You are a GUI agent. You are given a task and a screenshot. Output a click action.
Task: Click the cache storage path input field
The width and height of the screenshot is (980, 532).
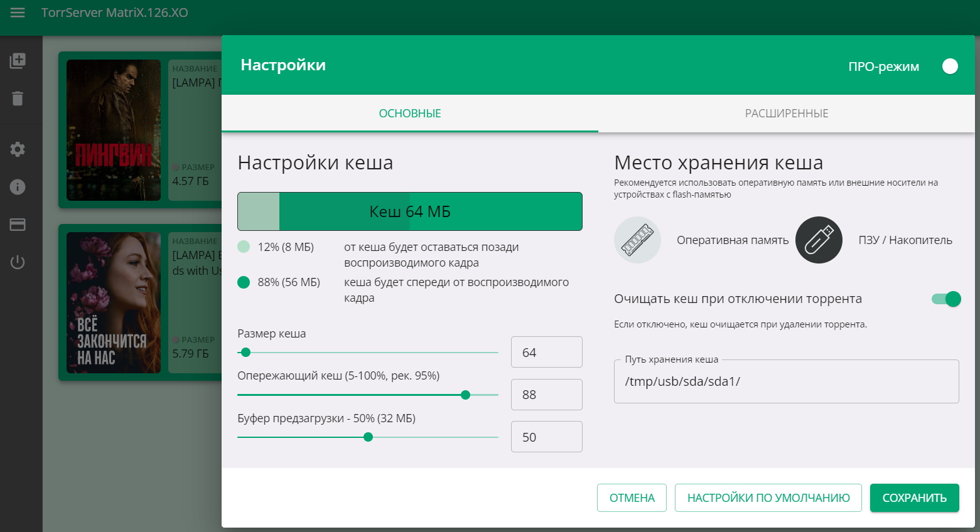point(786,381)
